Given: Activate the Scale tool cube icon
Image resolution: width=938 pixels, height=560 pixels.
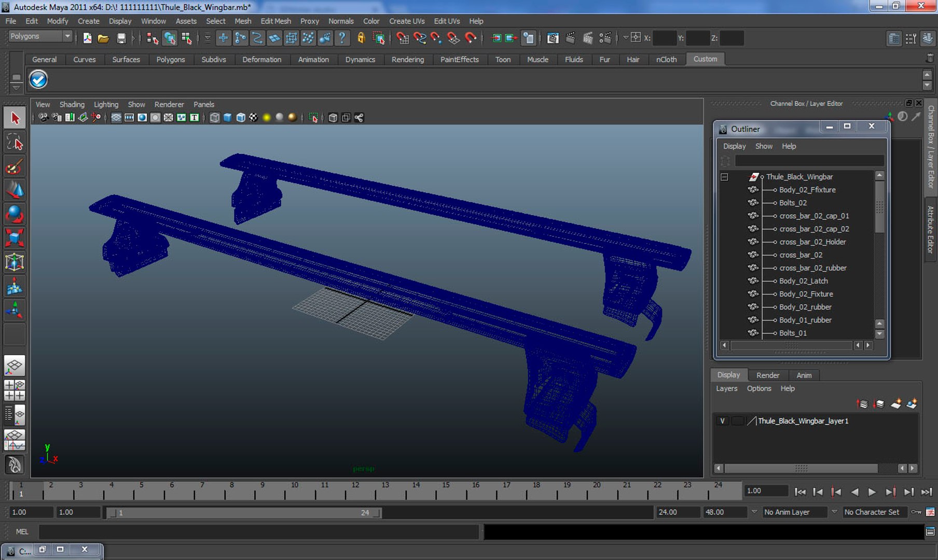Looking at the screenshot, I should click(15, 238).
